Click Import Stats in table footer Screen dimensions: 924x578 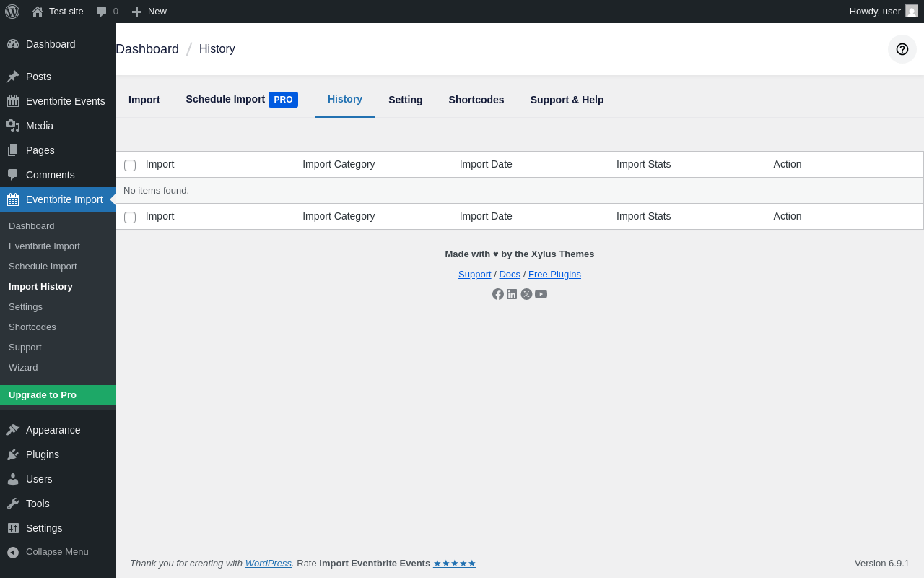[x=644, y=216]
